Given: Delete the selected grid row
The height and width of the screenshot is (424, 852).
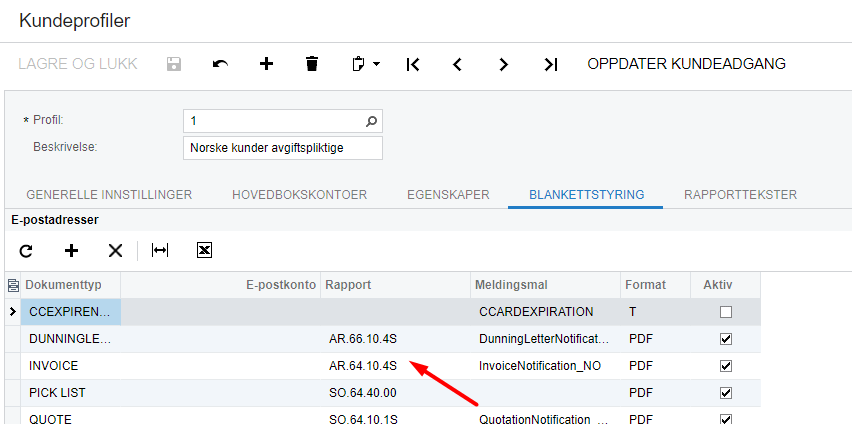Looking at the screenshot, I should 115,251.
